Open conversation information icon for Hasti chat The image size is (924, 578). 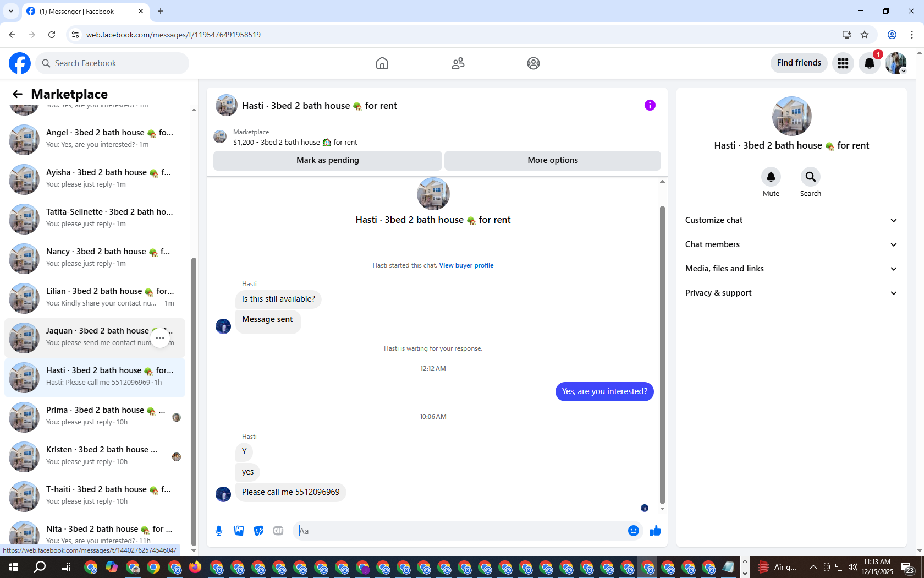650,105
